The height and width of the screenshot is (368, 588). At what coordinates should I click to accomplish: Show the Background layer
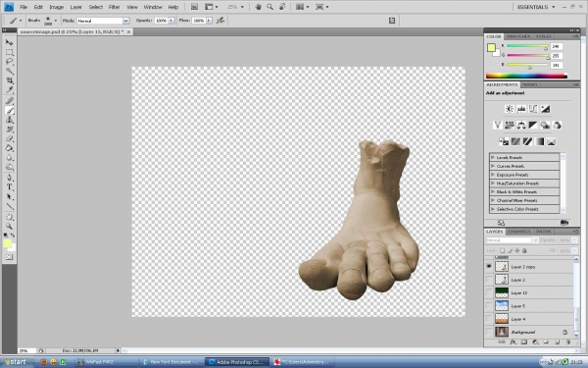[489, 332]
